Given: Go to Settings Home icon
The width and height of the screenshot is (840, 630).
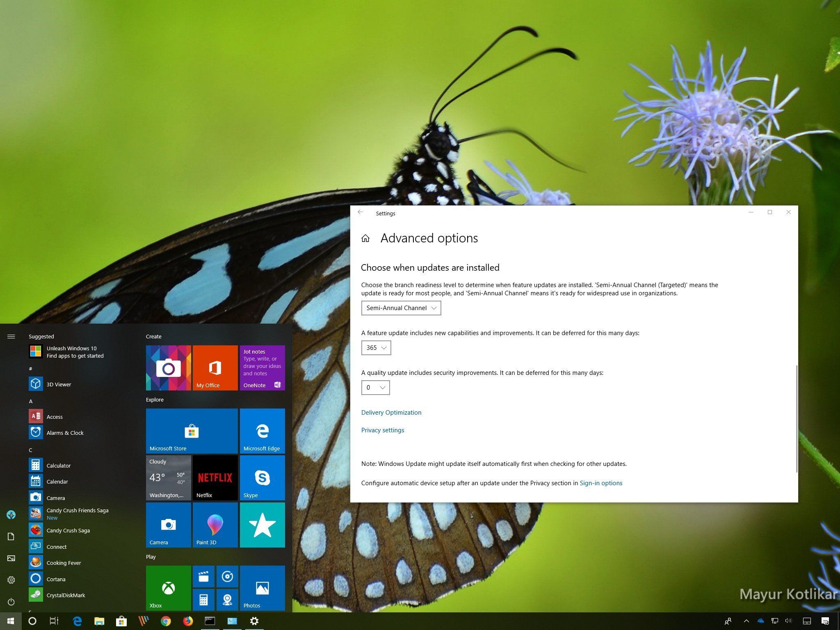Looking at the screenshot, I should point(365,238).
